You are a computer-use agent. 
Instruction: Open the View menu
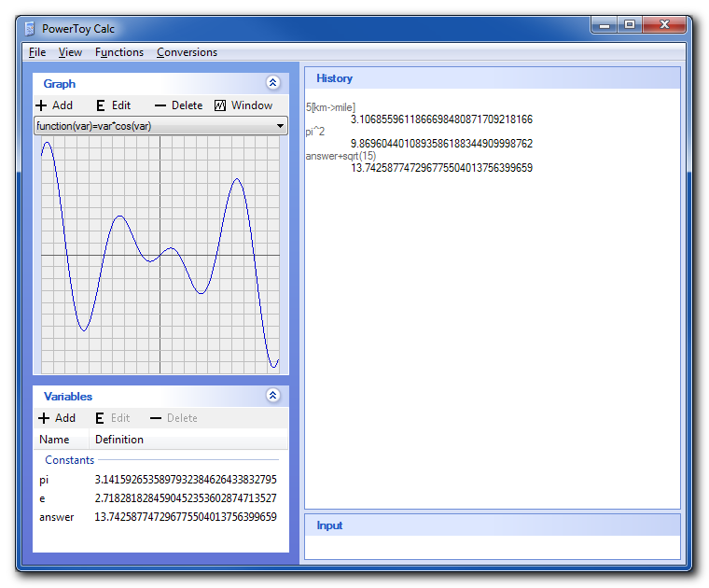pos(70,52)
